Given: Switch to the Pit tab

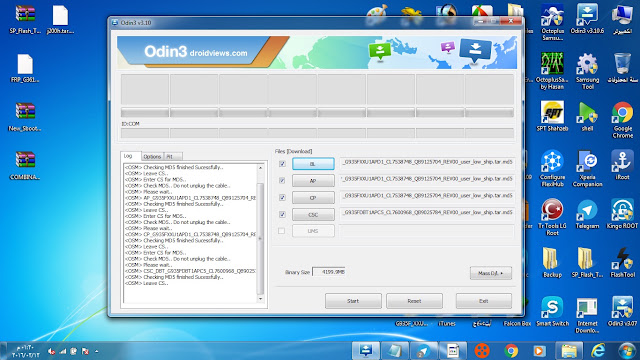Looking at the screenshot, I should click(173, 156).
